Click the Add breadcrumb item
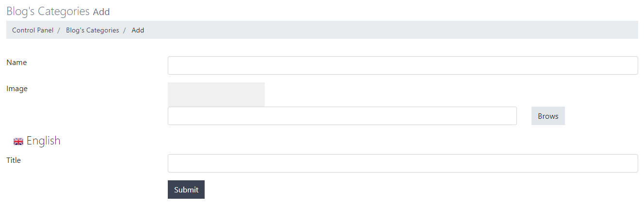 point(138,30)
